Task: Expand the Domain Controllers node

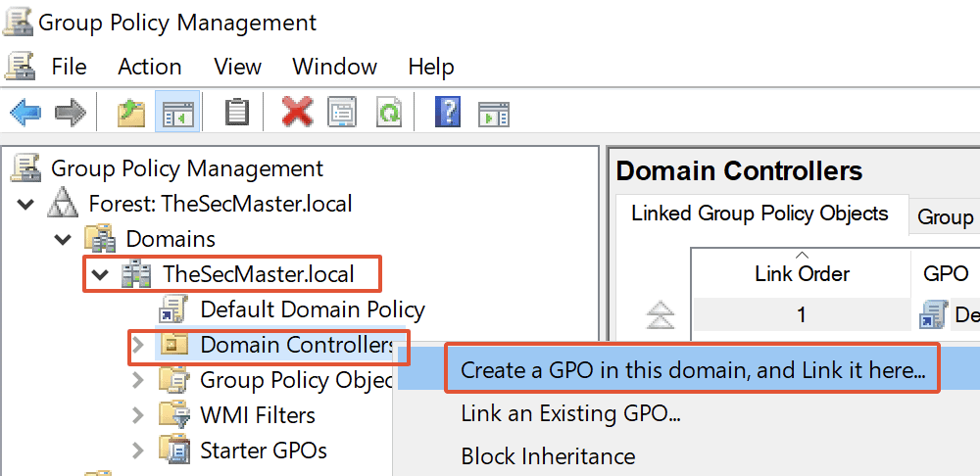Action: click(x=138, y=345)
